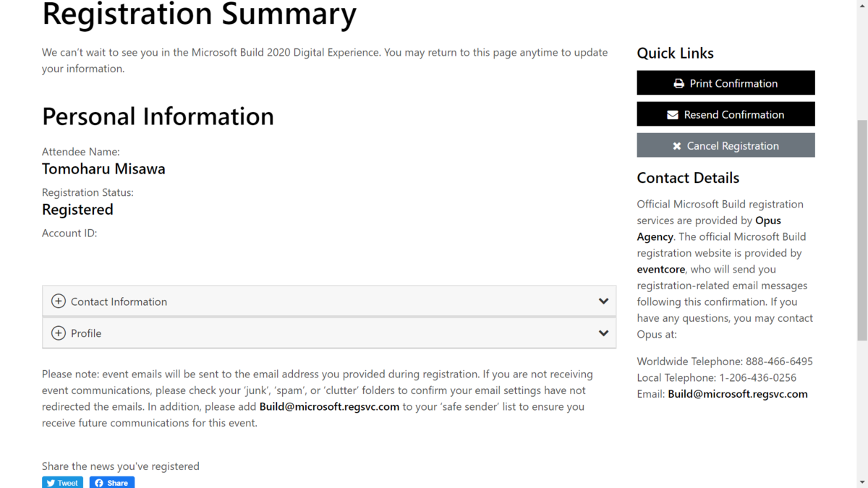
Task: Click the attendee name Tomoharu Misawa
Action: [x=103, y=169]
